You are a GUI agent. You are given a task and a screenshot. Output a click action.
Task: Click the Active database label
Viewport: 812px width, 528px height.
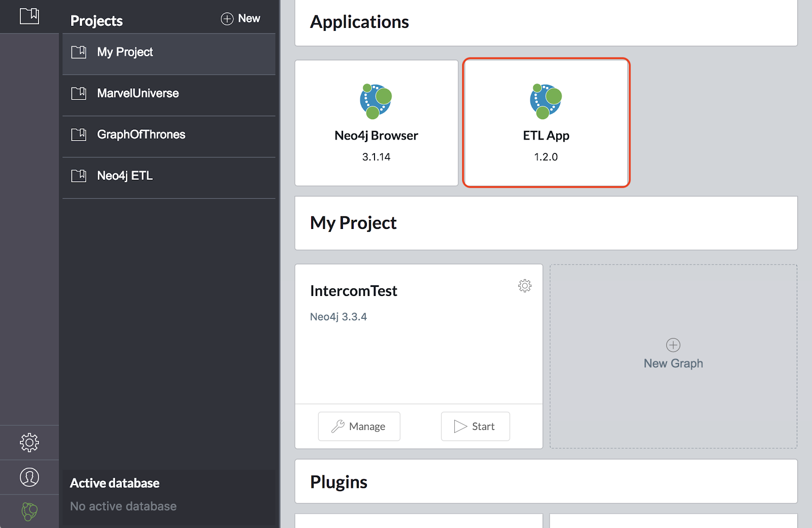click(115, 483)
